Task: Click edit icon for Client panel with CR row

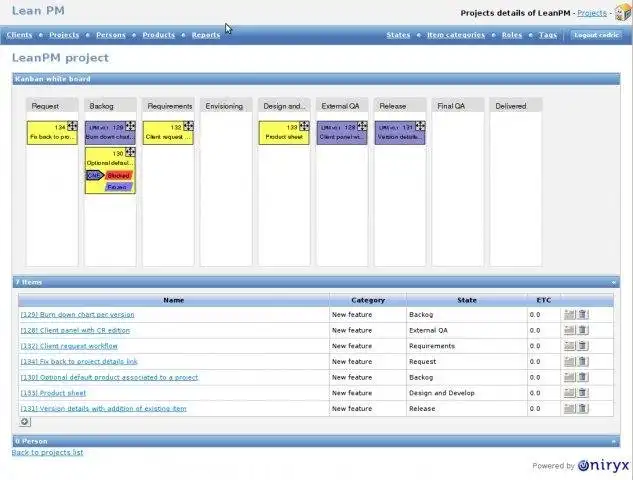Action: tap(569, 330)
